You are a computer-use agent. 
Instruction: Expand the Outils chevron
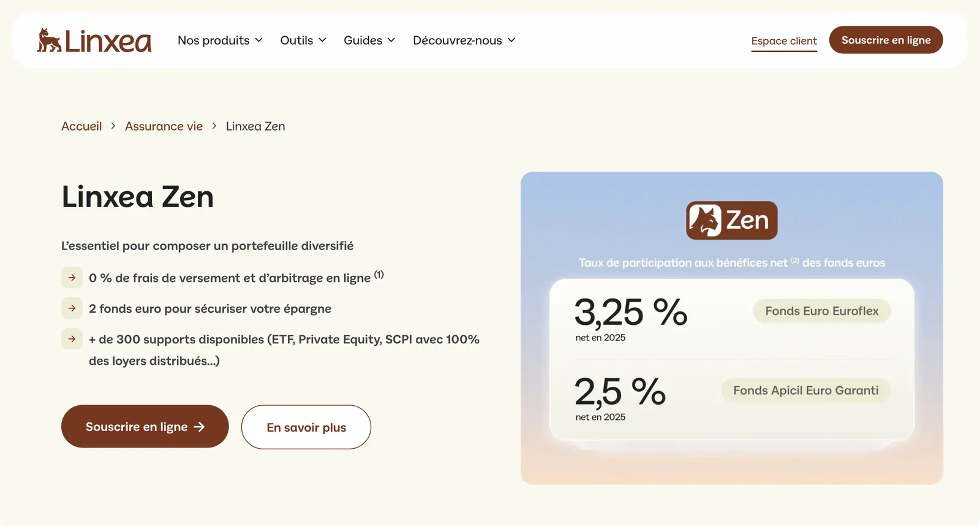click(322, 40)
